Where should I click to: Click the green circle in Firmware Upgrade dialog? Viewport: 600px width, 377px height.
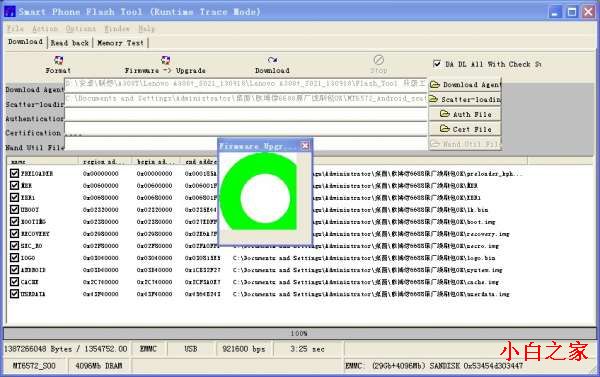(x=259, y=192)
